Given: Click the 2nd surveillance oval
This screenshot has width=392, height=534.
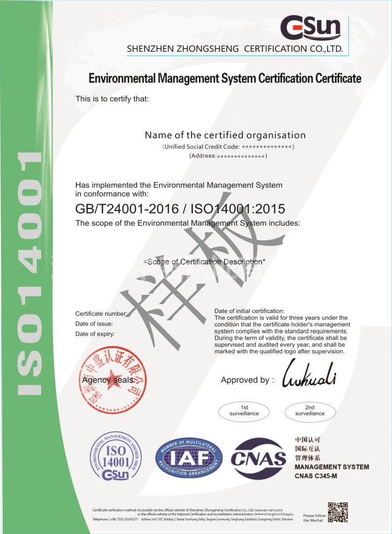Looking at the screenshot, I should point(310,411).
